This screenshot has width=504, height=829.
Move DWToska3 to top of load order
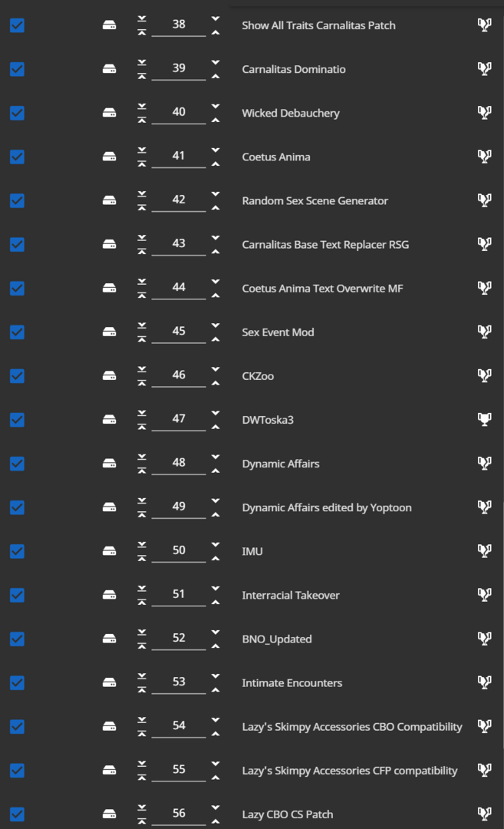(x=142, y=427)
